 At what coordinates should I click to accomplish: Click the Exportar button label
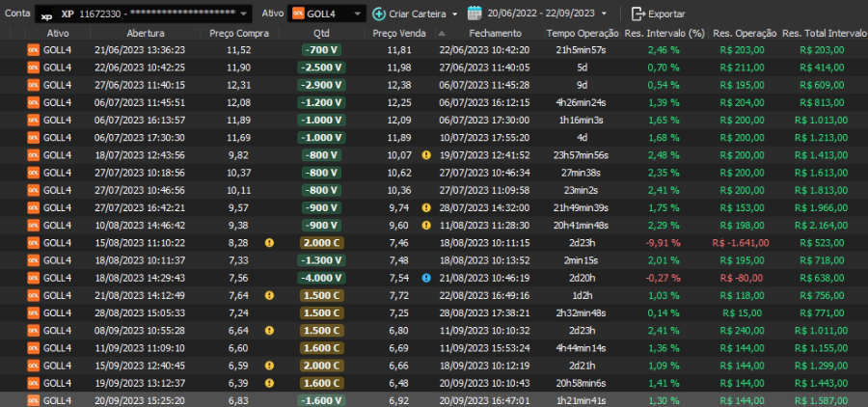(x=666, y=14)
